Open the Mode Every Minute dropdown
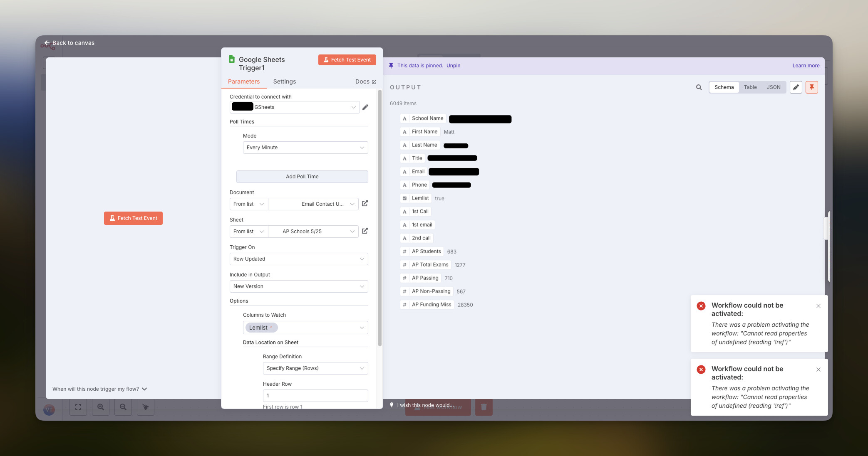This screenshot has width=868, height=456. pos(305,148)
